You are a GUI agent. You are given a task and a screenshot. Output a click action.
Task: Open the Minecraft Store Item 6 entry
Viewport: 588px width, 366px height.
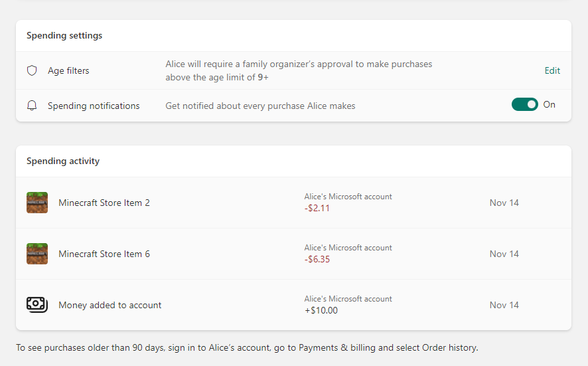click(x=104, y=254)
